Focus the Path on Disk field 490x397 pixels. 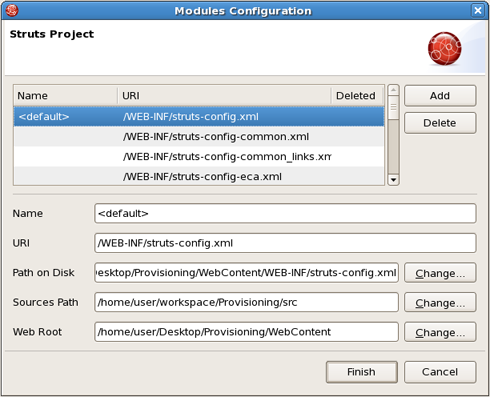(x=246, y=273)
